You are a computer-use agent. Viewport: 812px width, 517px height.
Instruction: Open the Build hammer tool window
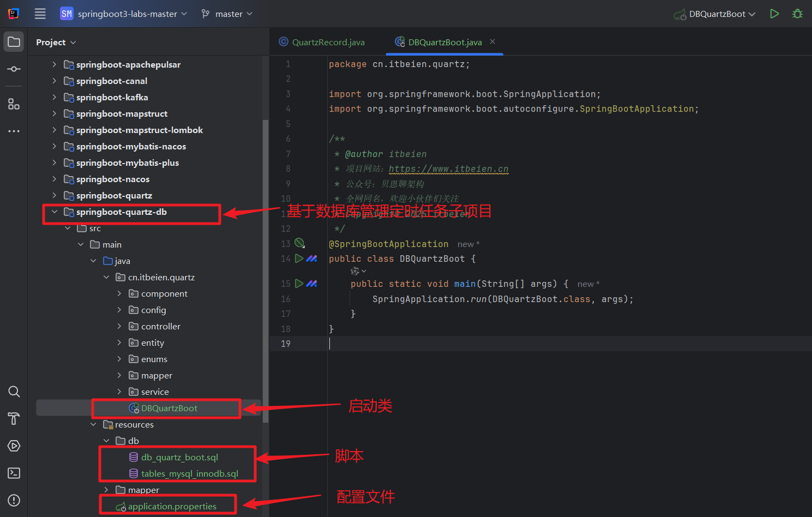click(14, 419)
